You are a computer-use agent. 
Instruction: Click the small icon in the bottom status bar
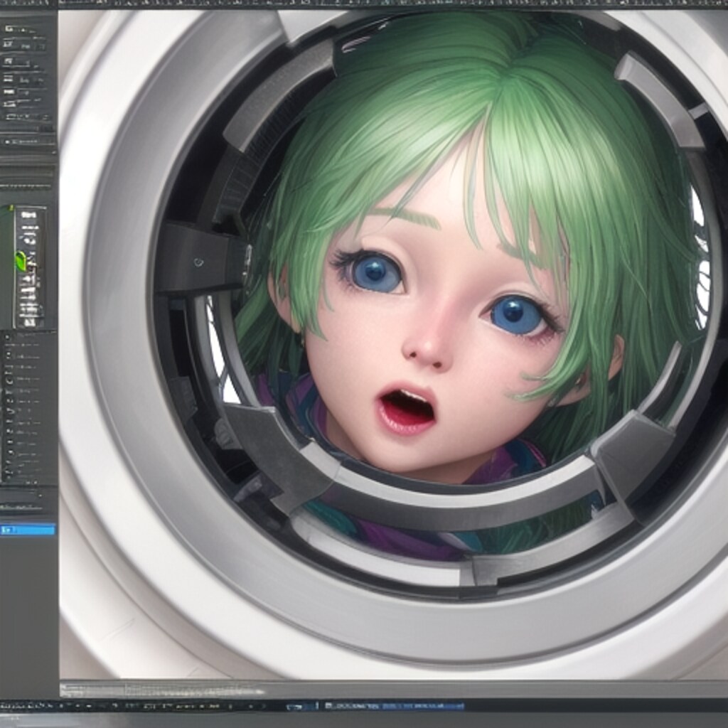tap(293, 706)
